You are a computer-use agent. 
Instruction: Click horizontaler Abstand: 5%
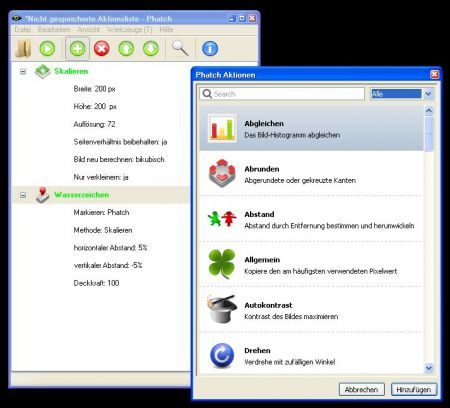click(x=110, y=248)
